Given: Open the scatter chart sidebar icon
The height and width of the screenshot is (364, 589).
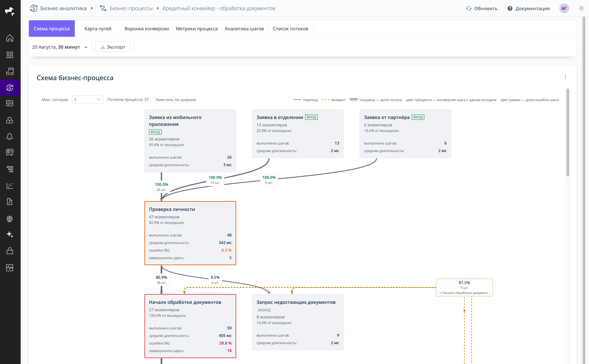Looking at the screenshot, I should [x=10, y=186].
